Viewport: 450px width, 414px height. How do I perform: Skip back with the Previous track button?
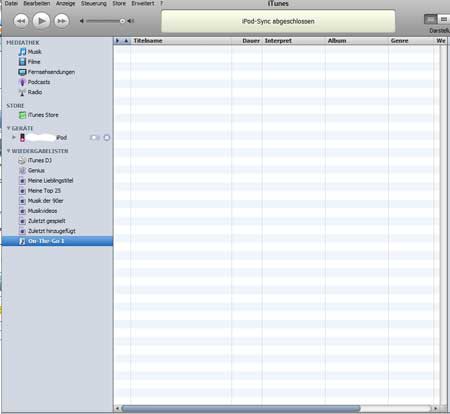[21, 21]
